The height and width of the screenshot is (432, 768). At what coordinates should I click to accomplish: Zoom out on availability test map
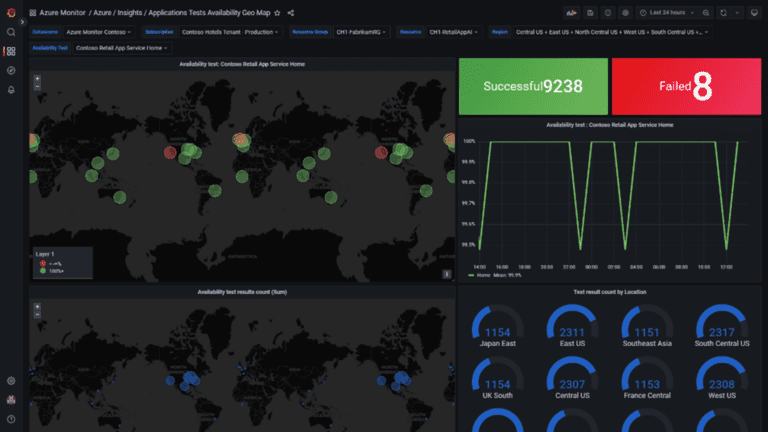coord(37,86)
